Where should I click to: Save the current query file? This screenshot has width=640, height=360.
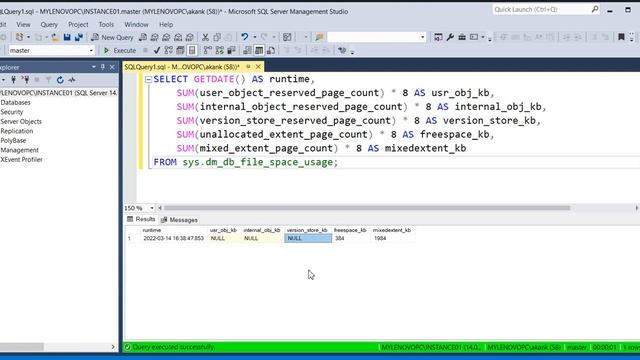pos(67,37)
